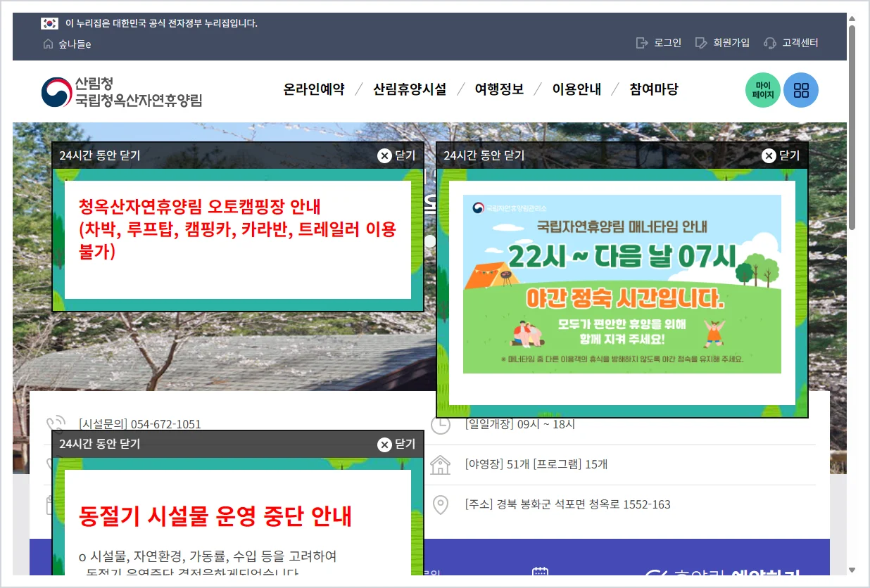Image resolution: width=870 pixels, height=588 pixels.
Task: Click the sign-up pencil icon
Action: coord(701,43)
